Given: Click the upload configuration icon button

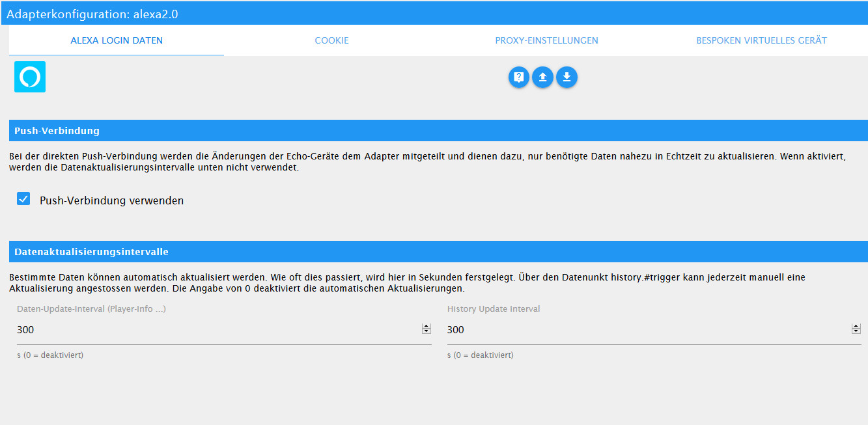Looking at the screenshot, I should 542,77.
